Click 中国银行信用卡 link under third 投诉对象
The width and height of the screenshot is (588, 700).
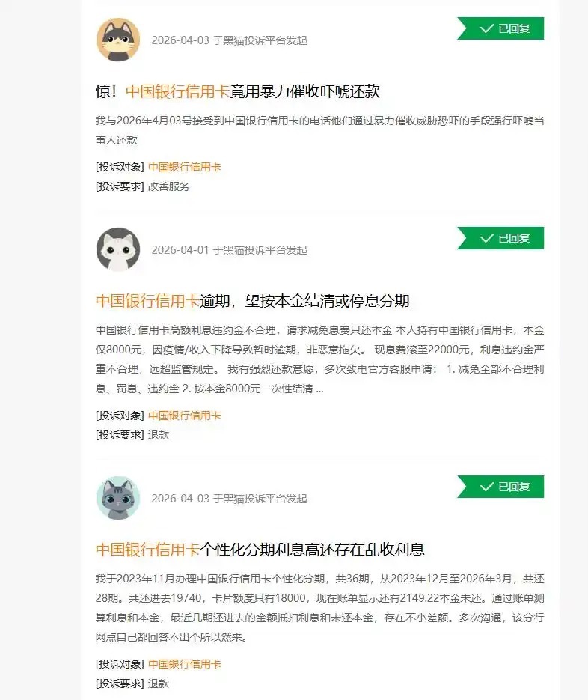[184, 664]
